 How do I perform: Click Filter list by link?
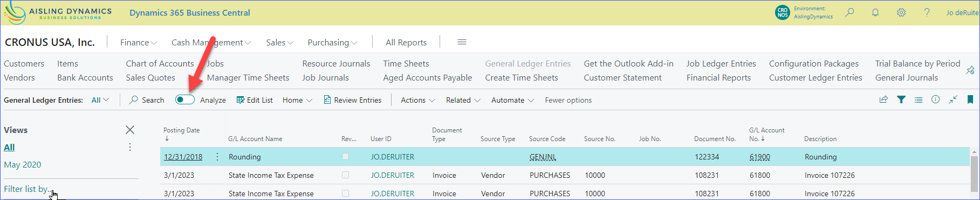pos(28,189)
